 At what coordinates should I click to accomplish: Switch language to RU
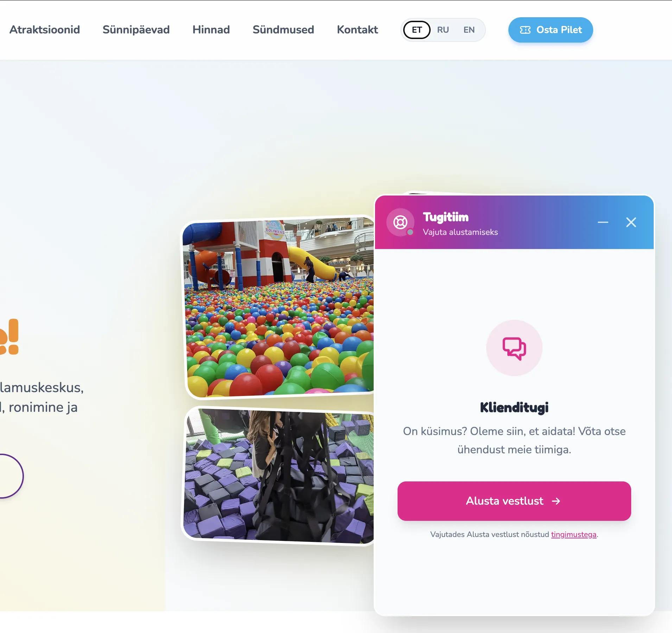[443, 30]
